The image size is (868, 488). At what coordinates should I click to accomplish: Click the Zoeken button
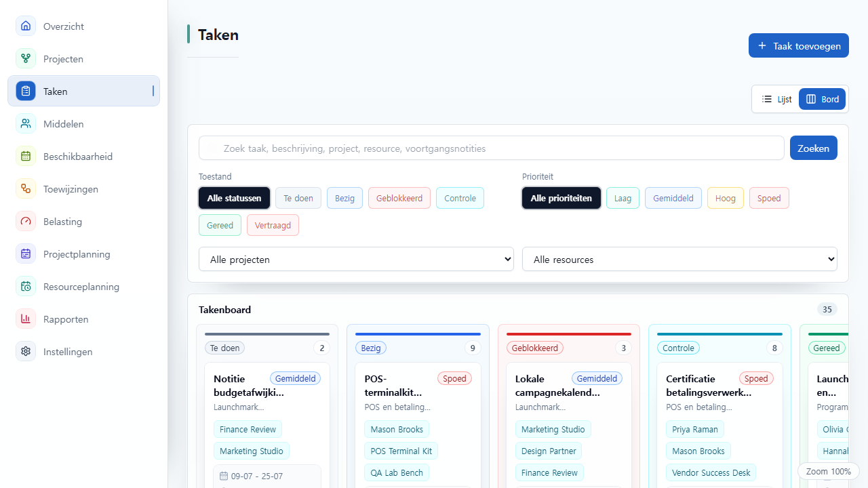[814, 148]
